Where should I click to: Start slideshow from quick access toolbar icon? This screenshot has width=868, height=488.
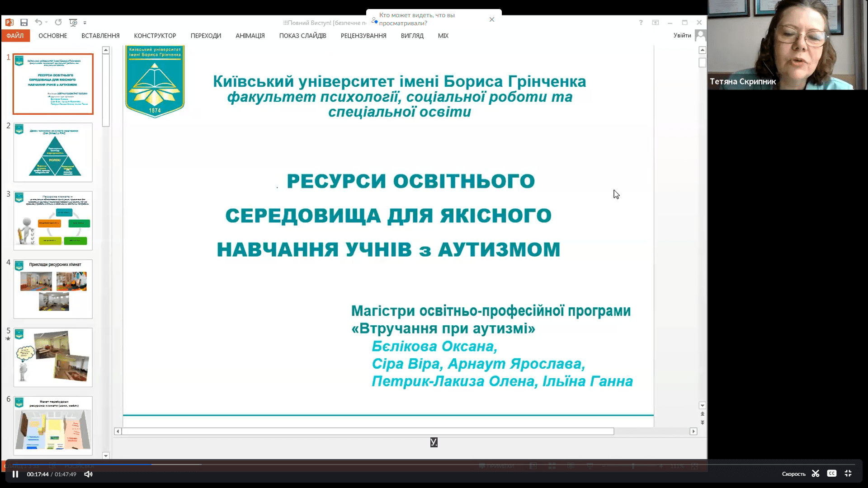(72, 22)
